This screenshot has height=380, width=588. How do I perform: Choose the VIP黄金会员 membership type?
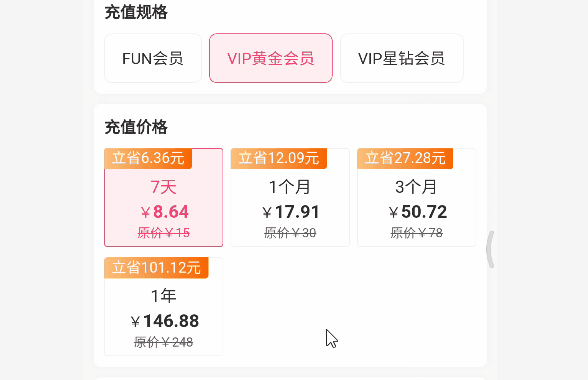pos(271,58)
